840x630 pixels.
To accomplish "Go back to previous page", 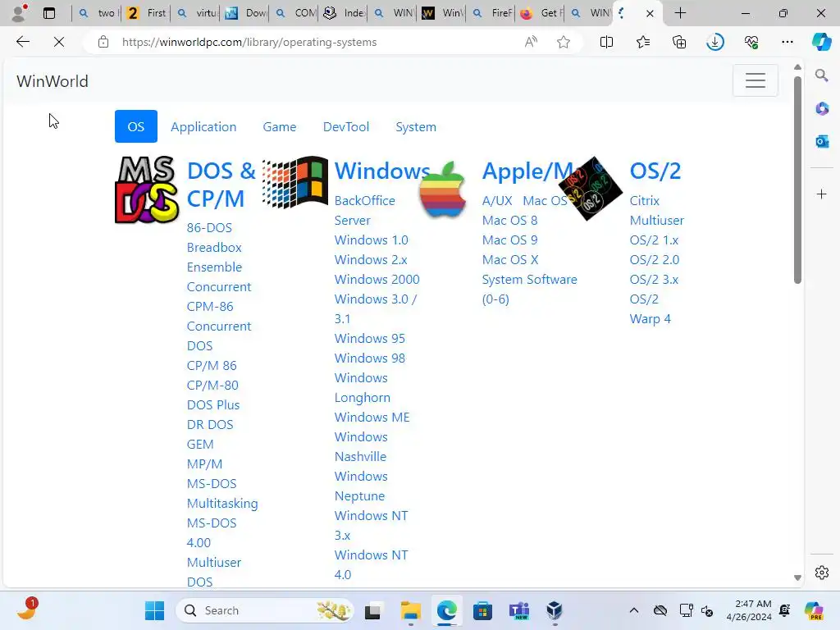I will [x=22, y=42].
